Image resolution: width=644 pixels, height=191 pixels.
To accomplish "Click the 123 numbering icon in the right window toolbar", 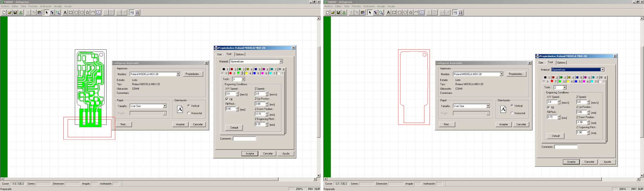I will pos(455,13).
